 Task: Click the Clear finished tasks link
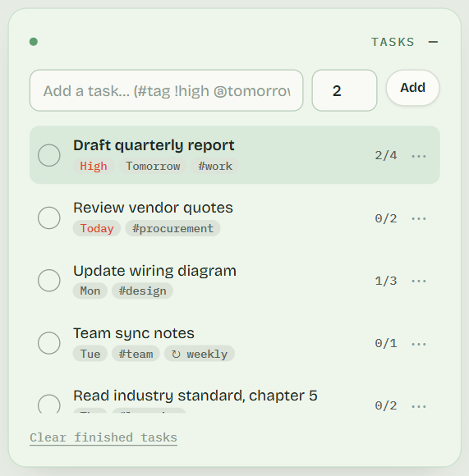tap(103, 437)
